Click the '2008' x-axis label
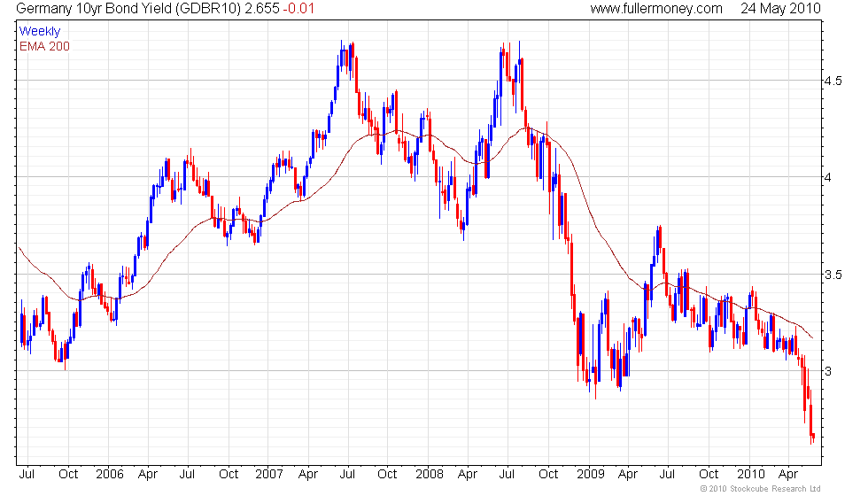This screenshot has width=868, height=496. click(x=430, y=474)
